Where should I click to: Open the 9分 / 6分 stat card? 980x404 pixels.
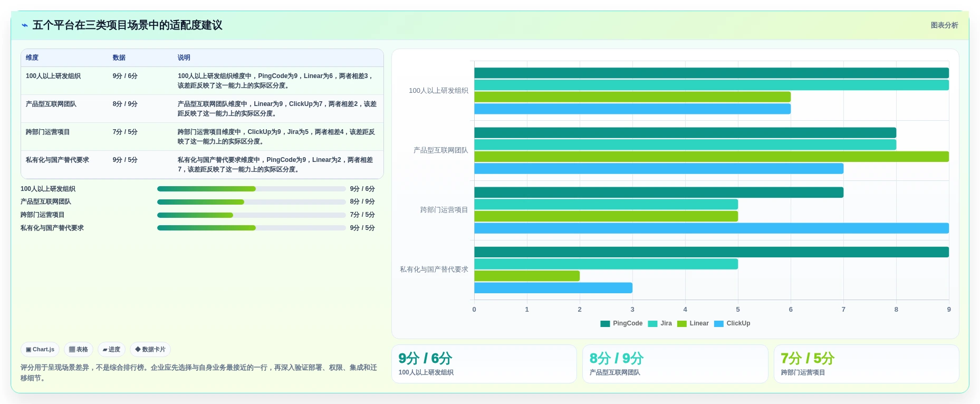[484, 364]
